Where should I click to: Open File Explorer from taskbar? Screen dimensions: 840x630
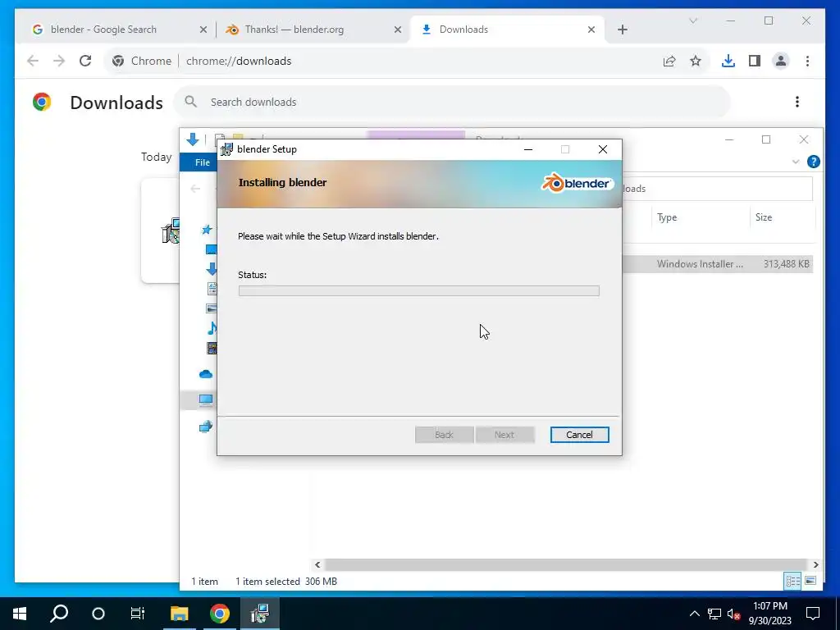tap(180, 614)
